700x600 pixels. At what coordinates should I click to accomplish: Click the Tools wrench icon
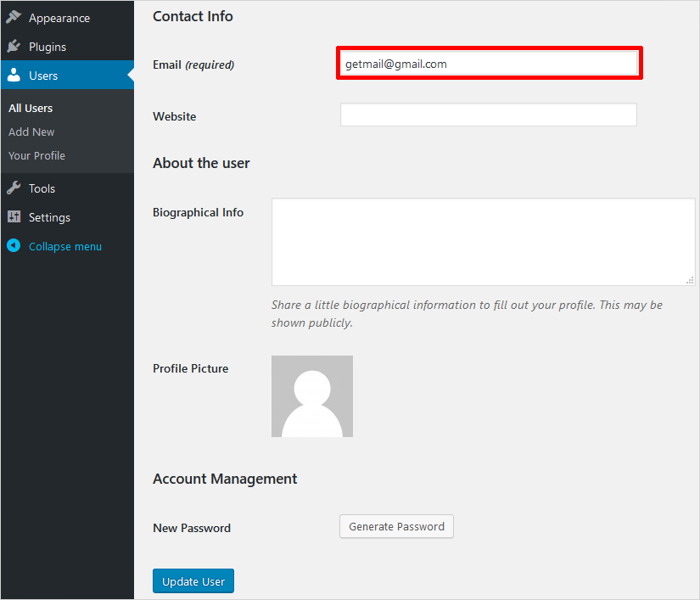click(14, 188)
